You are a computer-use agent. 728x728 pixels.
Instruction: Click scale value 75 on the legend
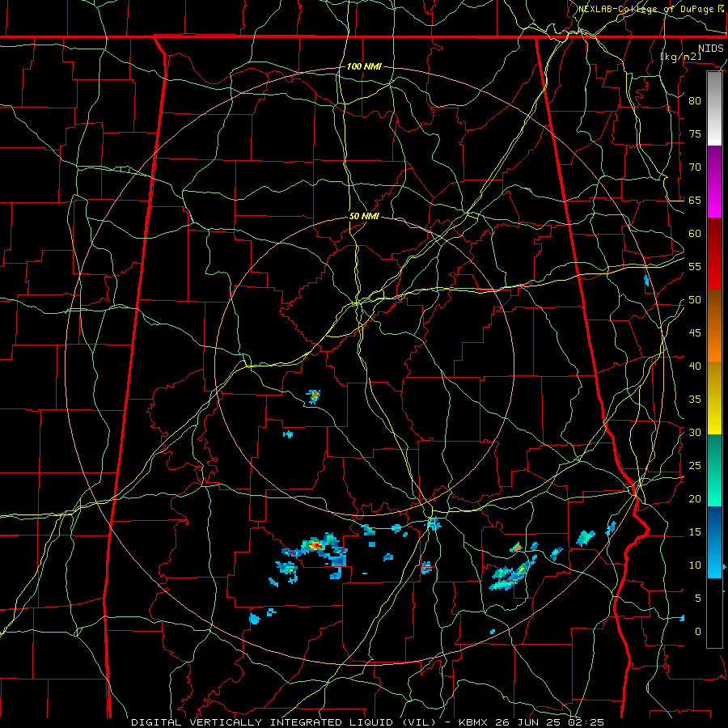695,133
